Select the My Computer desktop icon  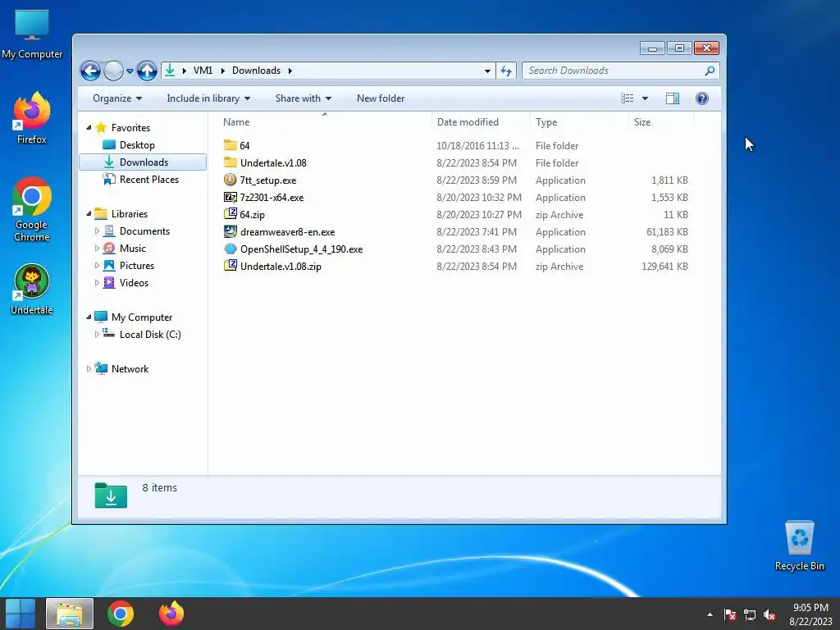coord(32,34)
